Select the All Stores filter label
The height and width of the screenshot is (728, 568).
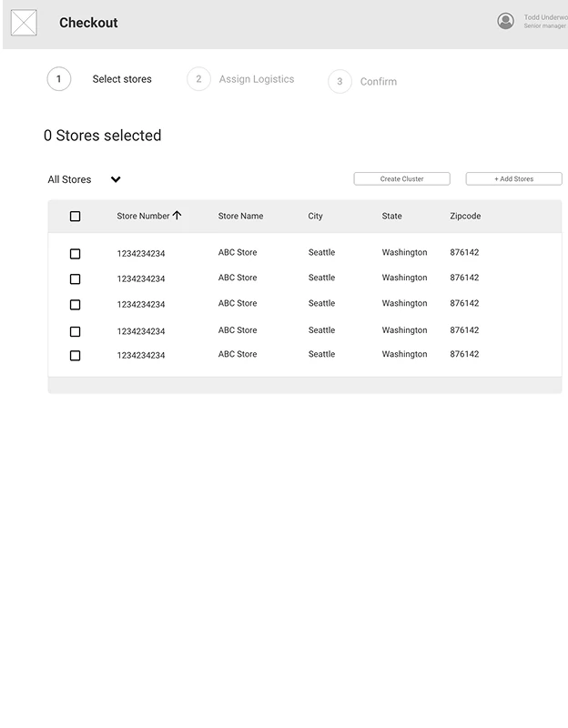tap(69, 179)
